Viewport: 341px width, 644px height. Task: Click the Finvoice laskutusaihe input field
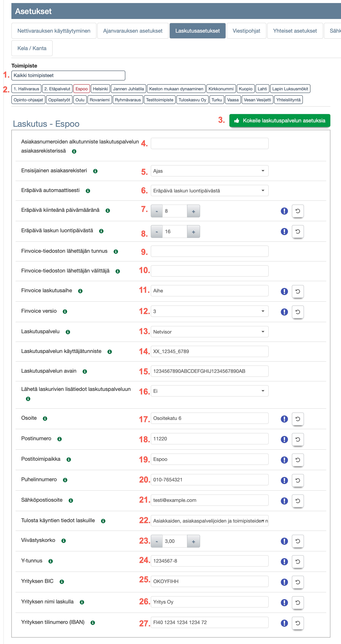[x=209, y=291]
